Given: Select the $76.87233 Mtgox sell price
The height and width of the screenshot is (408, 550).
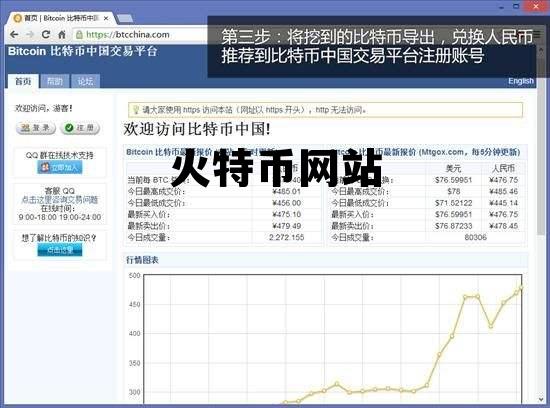Looking at the screenshot, I should click(454, 226).
